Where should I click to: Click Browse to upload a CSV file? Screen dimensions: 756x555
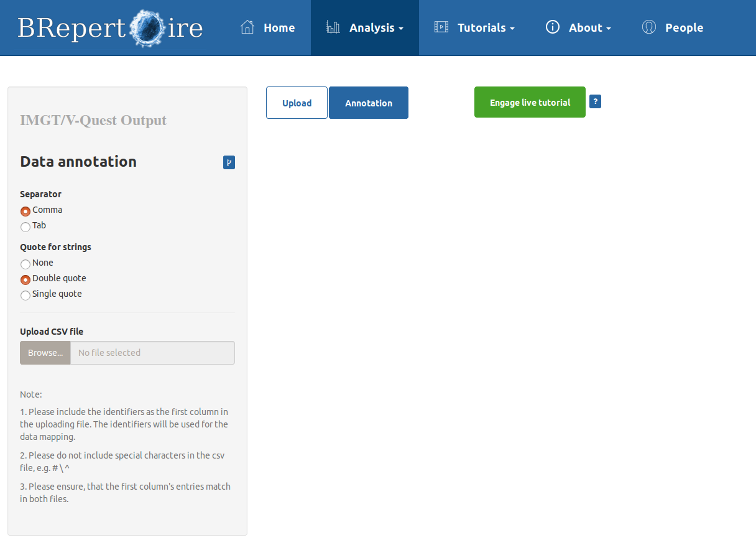(45, 353)
